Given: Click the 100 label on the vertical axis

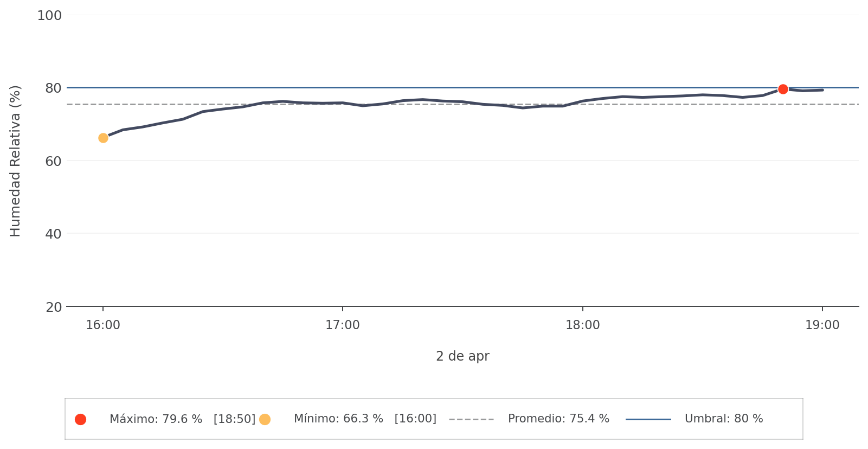Looking at the screenshot, I should tap(49, 16).
